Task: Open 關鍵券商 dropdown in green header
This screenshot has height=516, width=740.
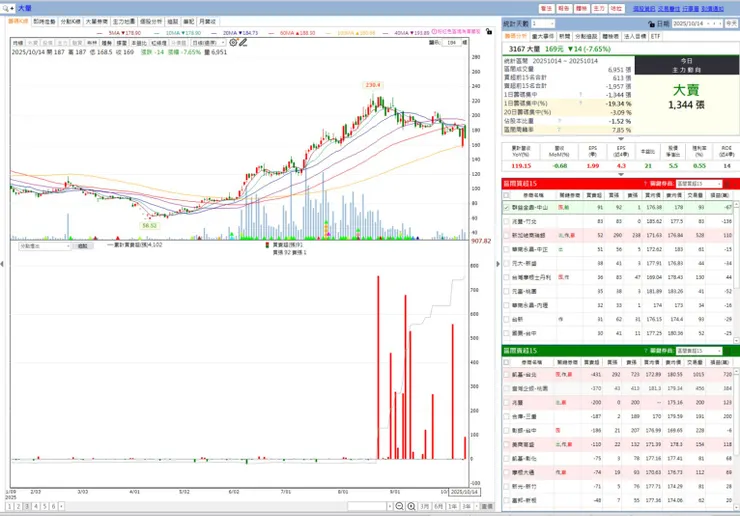Action: [x=698, y=351]
